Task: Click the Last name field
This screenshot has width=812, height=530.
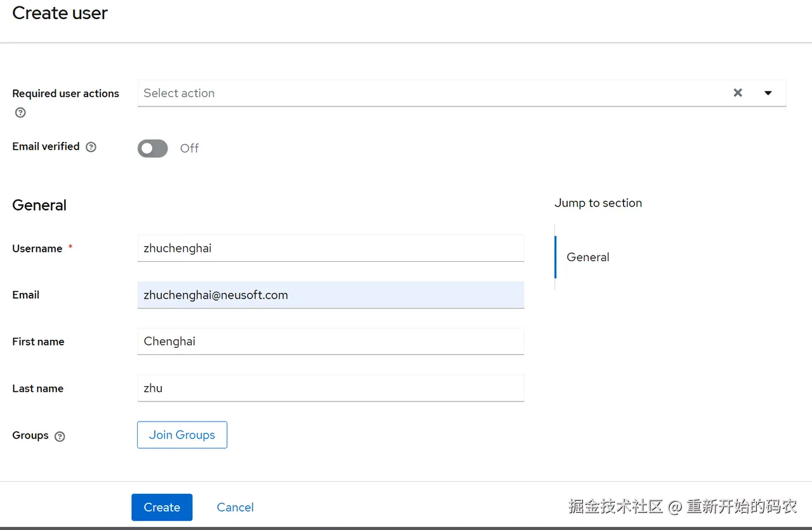Action: (x=331, y=388)
